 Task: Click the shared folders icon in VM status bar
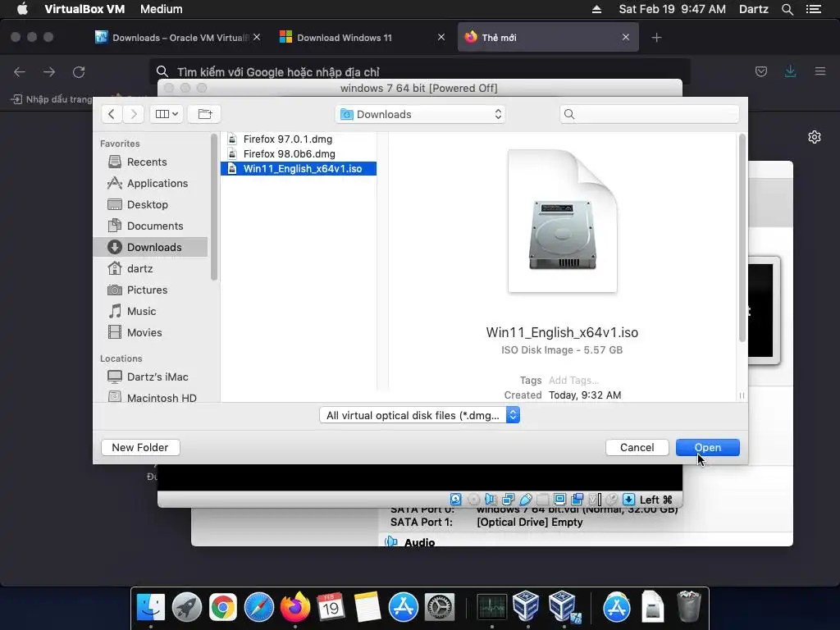(x=543, y=500)
